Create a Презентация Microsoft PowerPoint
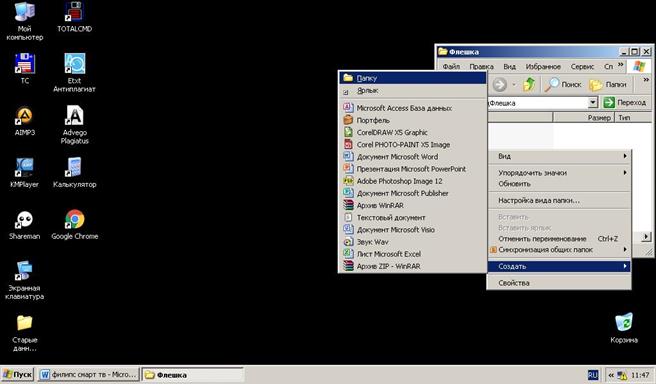The height and width of the screenshot is (384, 656). click(412, 169)
